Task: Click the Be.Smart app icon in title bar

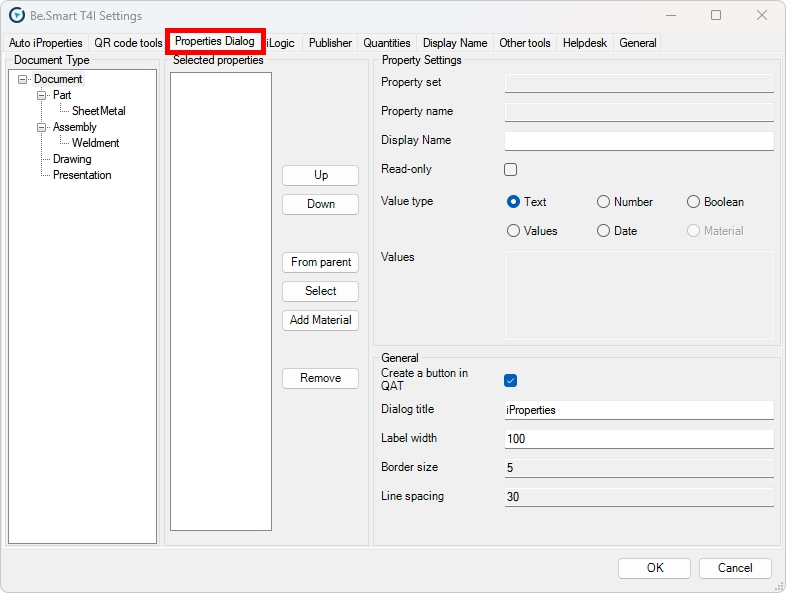Action: click(17, 16)
